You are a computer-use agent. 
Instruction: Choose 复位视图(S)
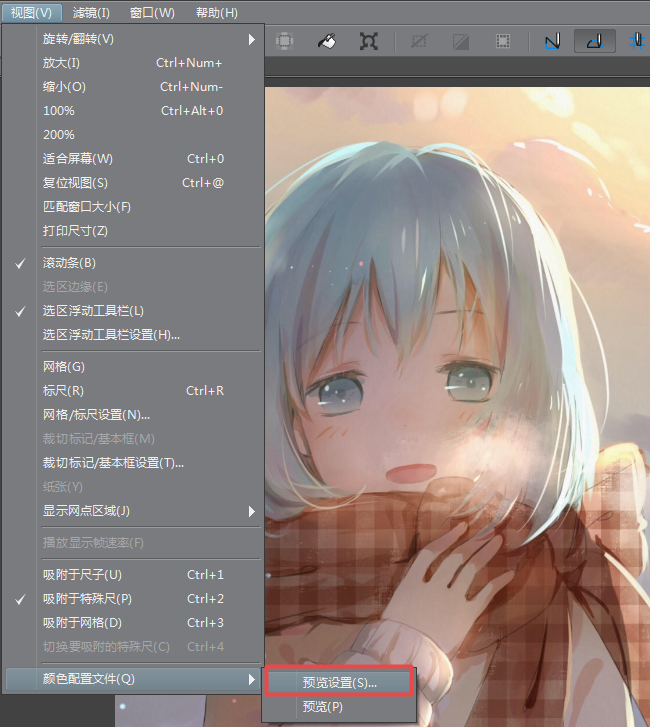point(133,183)
